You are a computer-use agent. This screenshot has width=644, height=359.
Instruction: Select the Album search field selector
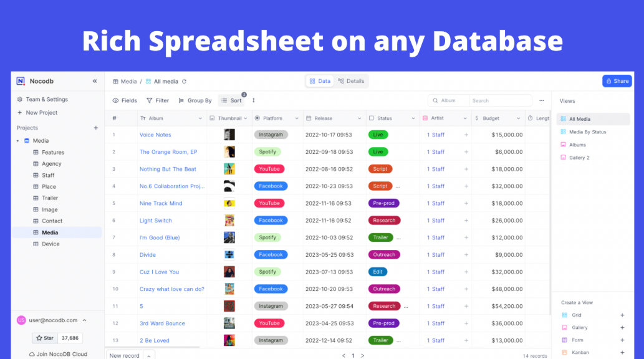pos(448,100)
